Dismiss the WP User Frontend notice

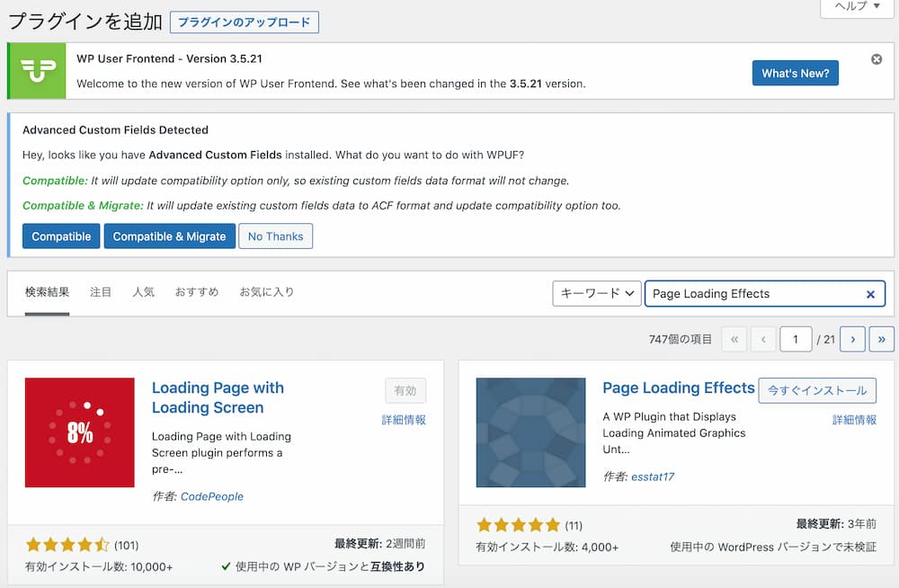click(x=877, y=59)
